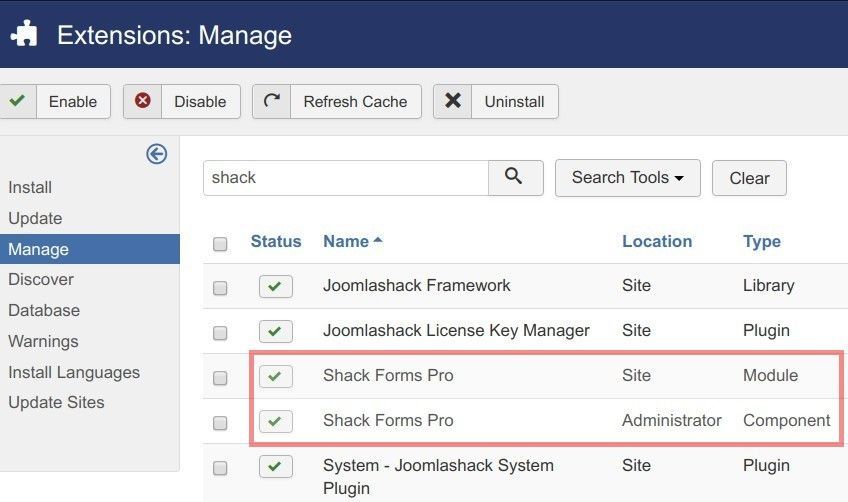Screen dimensions: 848x502
Task: Click the Enable toolbar button
Action: pos(55,102)
